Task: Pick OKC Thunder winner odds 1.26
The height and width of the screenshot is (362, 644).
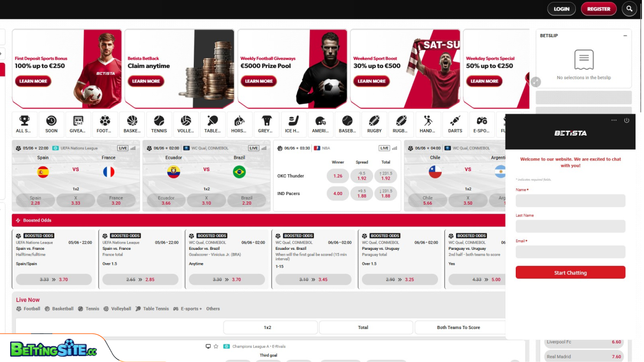Action: pyautogui.click(x=337, y=176)
